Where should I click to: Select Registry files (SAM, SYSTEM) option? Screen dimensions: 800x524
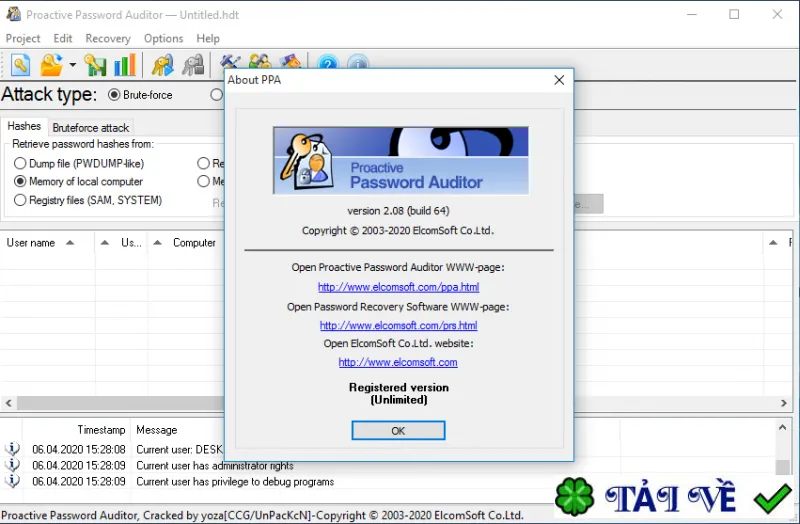pos(20,200)
